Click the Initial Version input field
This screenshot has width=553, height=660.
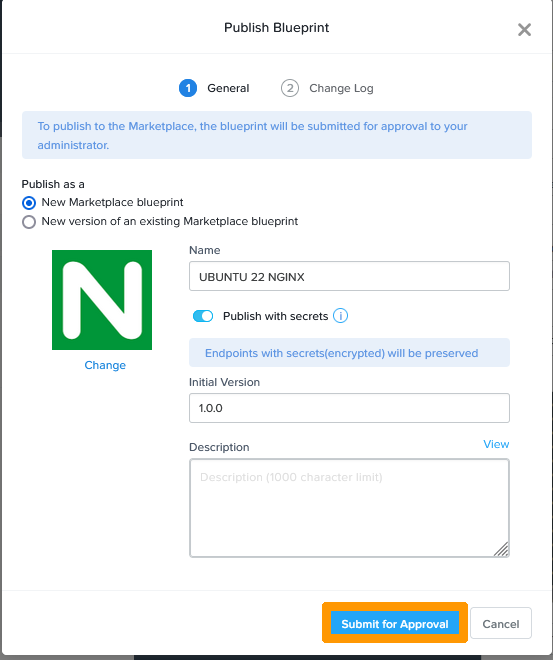point(349,408)
